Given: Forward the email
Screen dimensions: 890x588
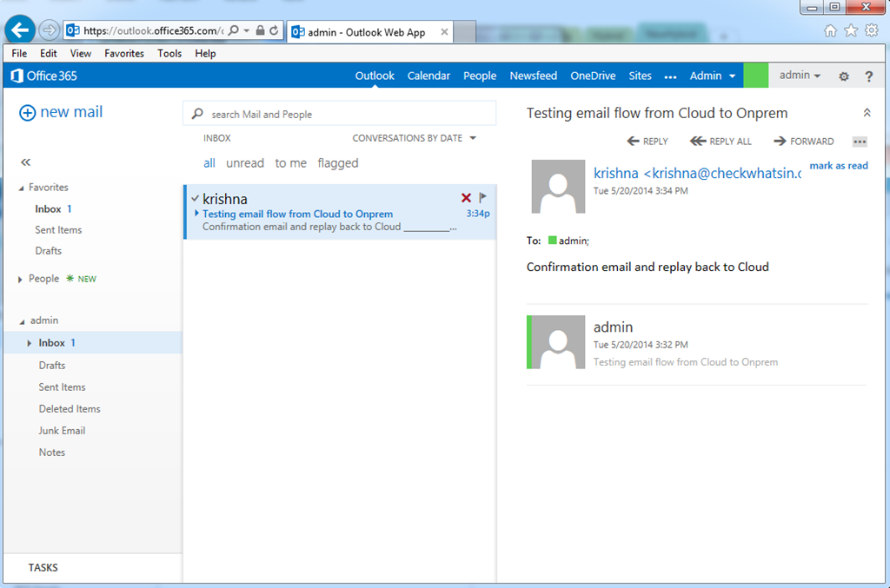Looking at the screenshot, I should (x=804, y=142).
